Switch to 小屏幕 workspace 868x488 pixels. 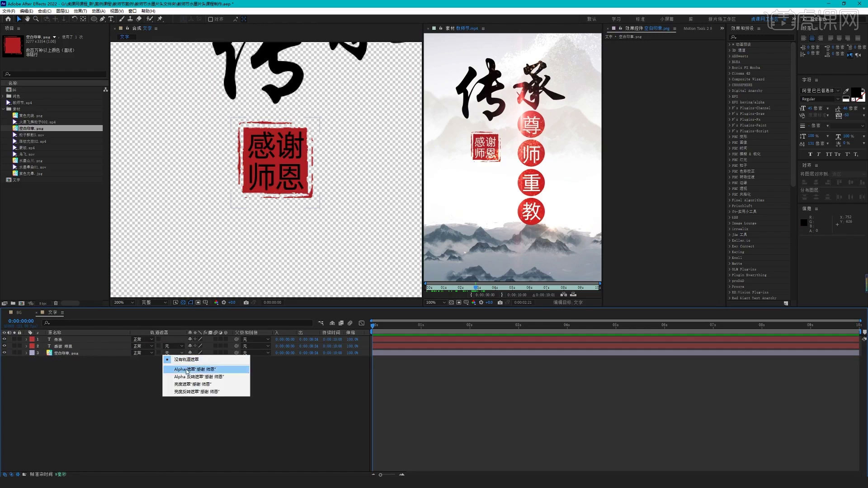[x=667, y=19]
